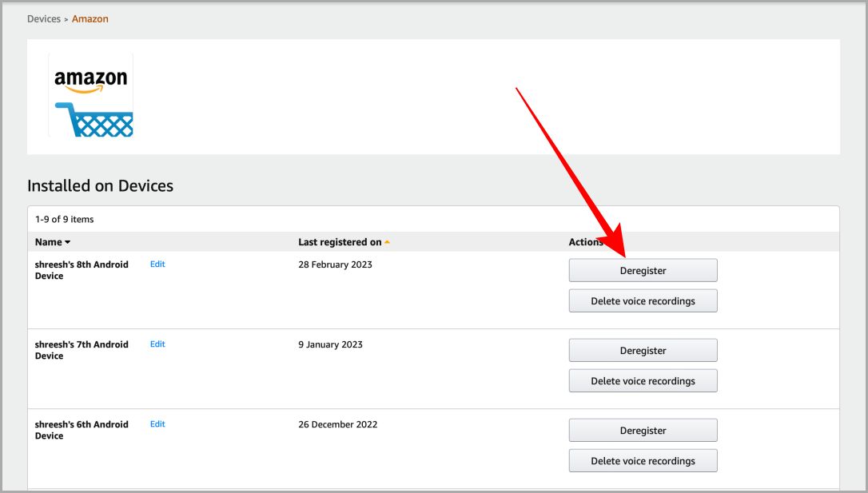Delete voice recordings for the 8th Android Device
This screenshot has height=493, width=868.
click(x=643, y=300)
